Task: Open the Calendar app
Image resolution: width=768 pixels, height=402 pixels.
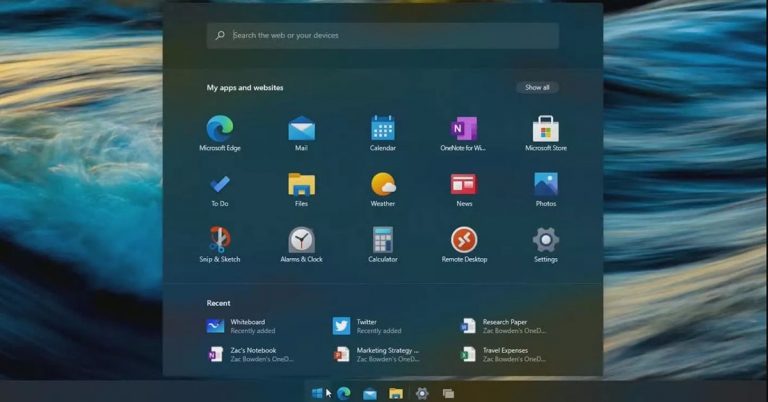Action: tap(383, 133)
